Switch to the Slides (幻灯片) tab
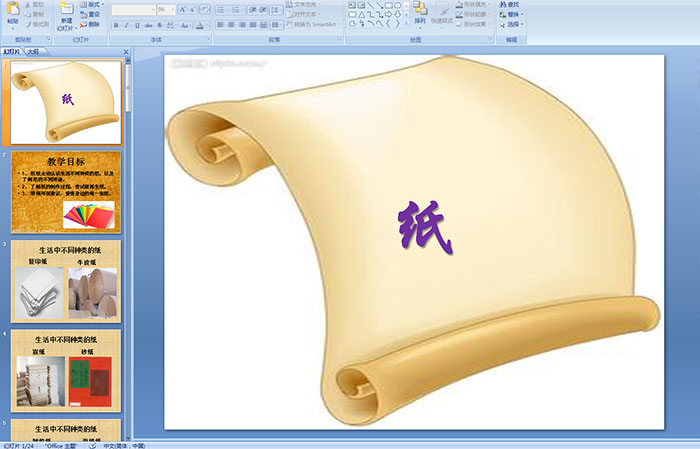700x449 pixels. 11,52
